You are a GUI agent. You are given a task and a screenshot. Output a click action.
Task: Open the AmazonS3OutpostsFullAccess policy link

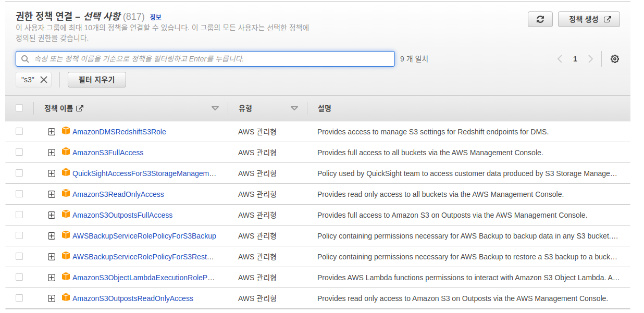122,215
